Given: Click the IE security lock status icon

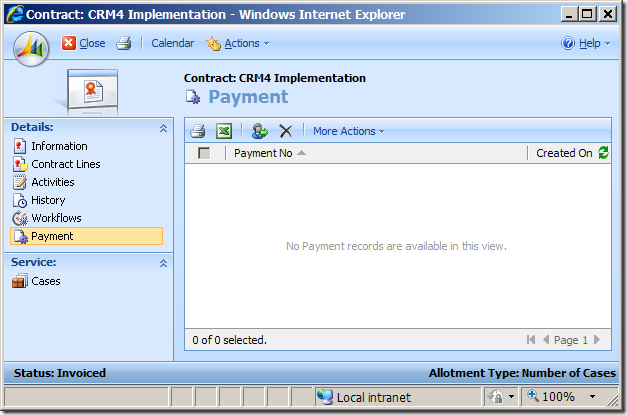Looking at the screenshot, I should click(x=495, y=397).
